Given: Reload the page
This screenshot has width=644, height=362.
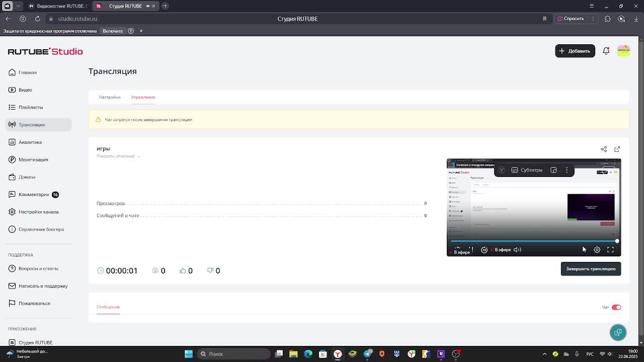Looking at the screenshot, I should pos(37,19).
